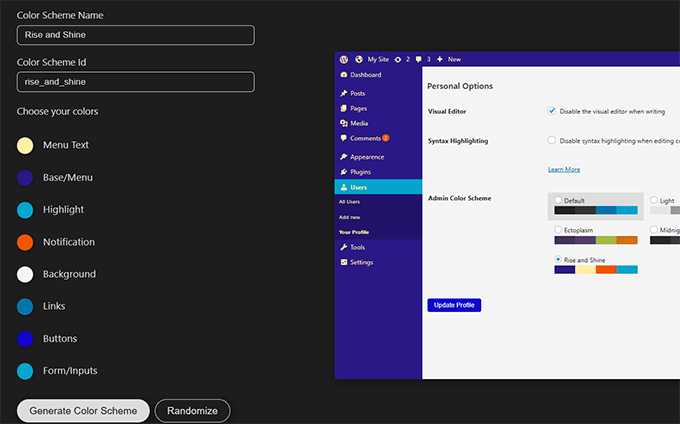This screenshot has width=680, height=424.
Task: Pick the Buttons color swatch
Action: click(25, 339)
